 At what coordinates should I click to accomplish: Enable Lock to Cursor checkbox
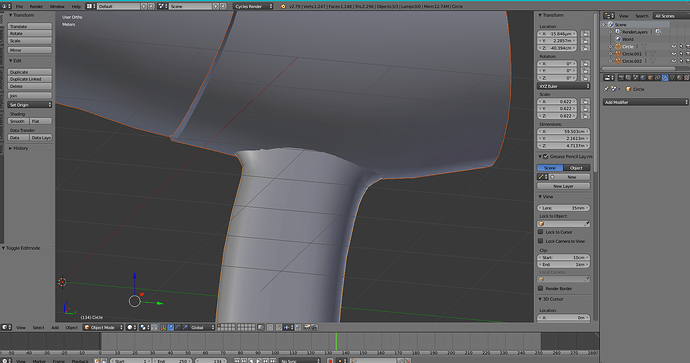(540, 232)
